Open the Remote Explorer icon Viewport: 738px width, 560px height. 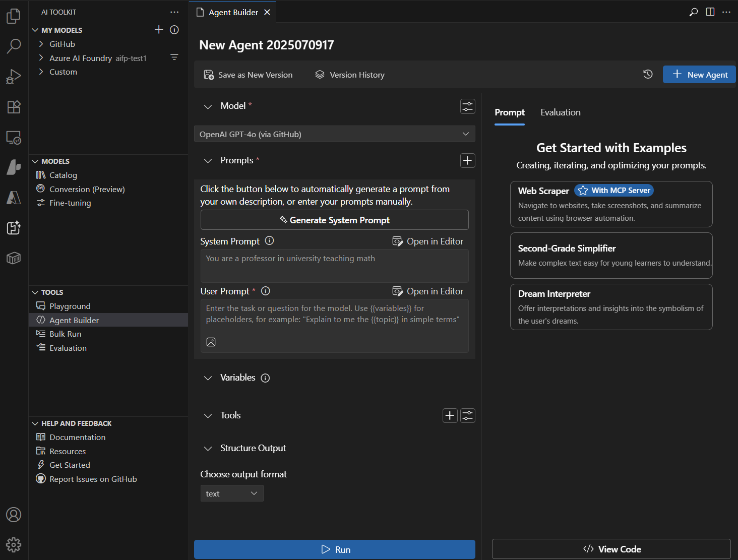[x=14, y=137]
